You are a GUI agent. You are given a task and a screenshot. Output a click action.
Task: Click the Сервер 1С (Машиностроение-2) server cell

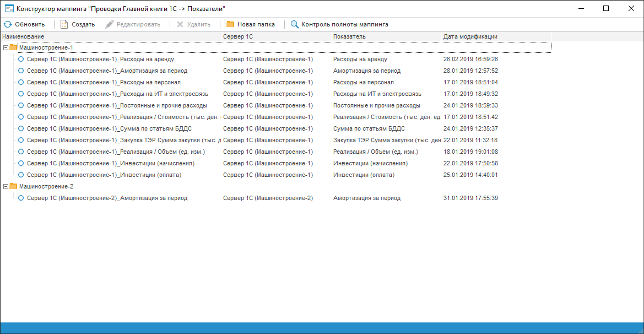[268, 198]
